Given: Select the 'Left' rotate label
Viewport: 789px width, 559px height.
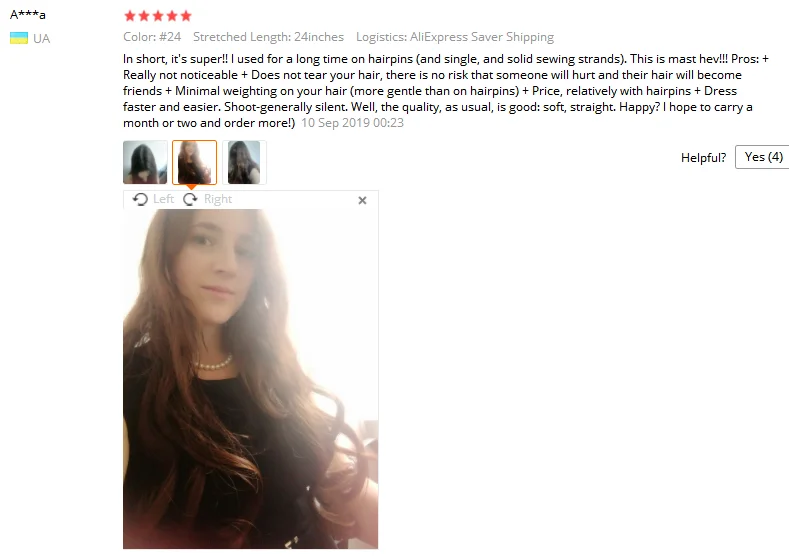Looking at the screenshot, I should tap(164, 199).
